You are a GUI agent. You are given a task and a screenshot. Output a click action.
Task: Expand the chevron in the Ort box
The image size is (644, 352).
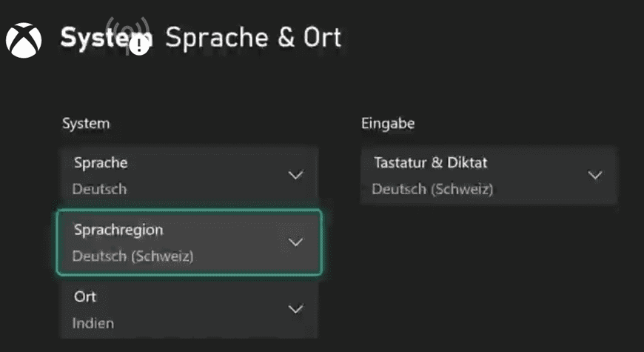[x=295, y=309]
